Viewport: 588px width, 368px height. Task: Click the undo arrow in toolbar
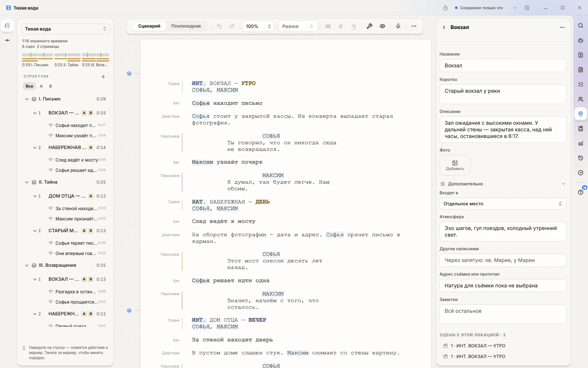tap(219, 26)
